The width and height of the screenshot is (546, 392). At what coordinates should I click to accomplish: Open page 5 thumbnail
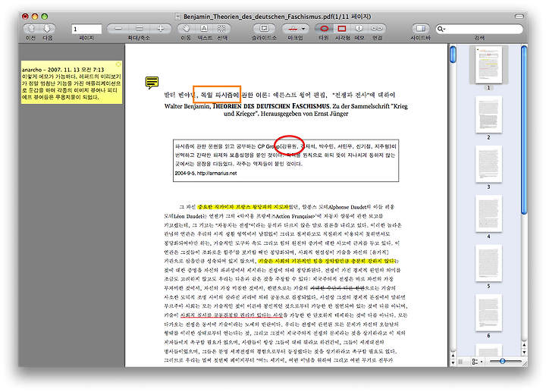click(488, 263)
